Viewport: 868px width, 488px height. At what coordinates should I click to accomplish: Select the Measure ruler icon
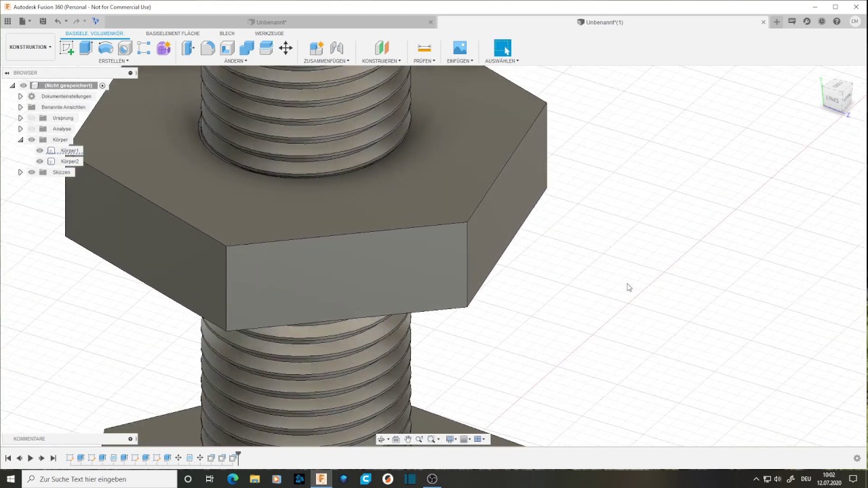pyautogui.click(x=425, y=47)
